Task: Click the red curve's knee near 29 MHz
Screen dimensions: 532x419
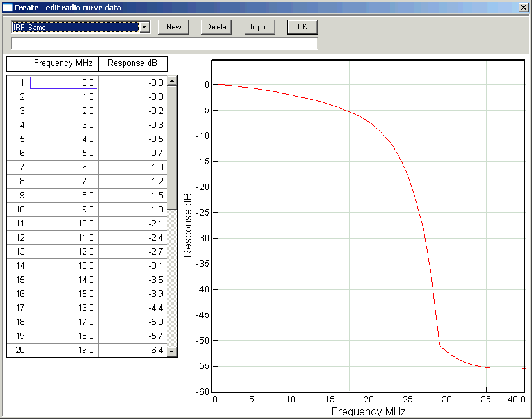Action: click(440, 345)
